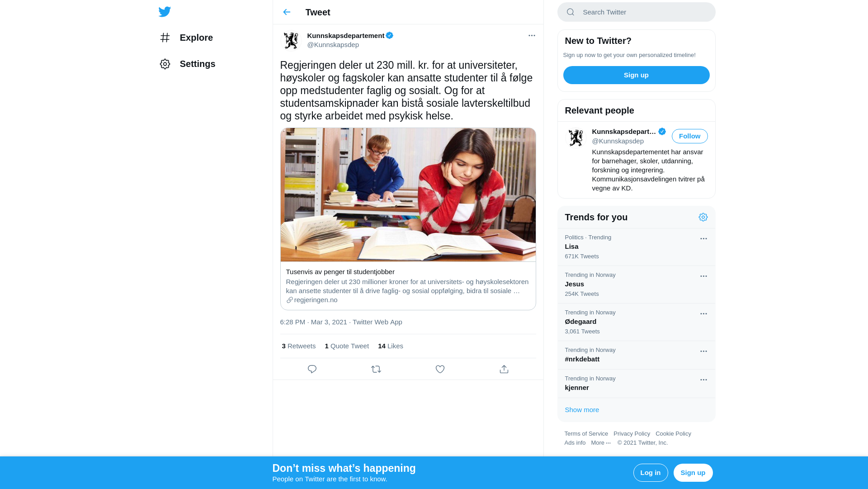The height and width of the screenshot is (489, 868).
Task: Open more options for Lisa trend
Action: pos(703,238)
